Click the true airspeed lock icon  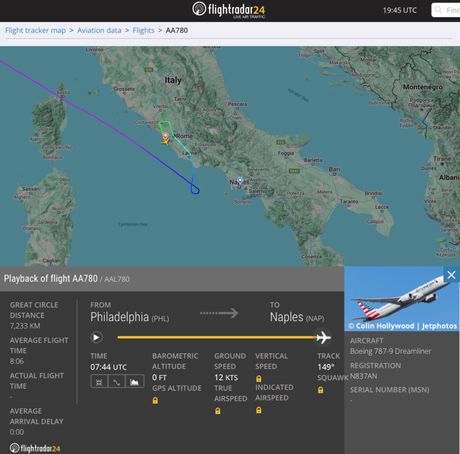218,411
